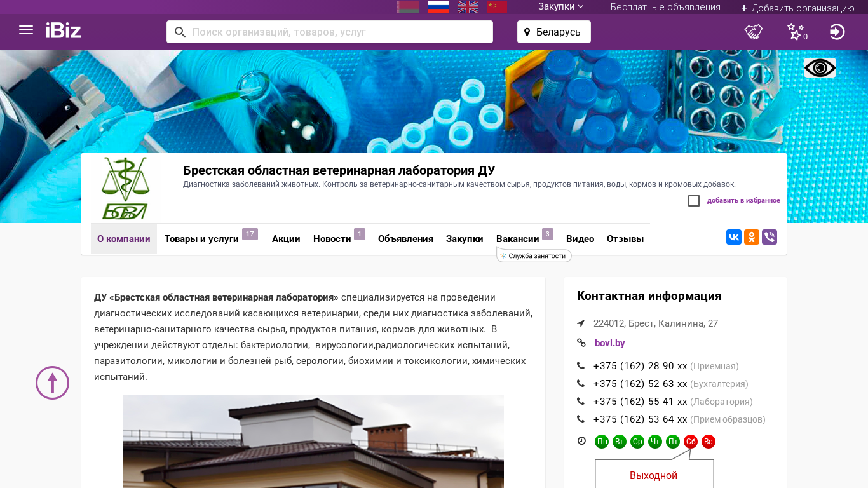Open the Закупки company tab
Viewport: 868px width, 488px height.
click(x=465, y=239)
